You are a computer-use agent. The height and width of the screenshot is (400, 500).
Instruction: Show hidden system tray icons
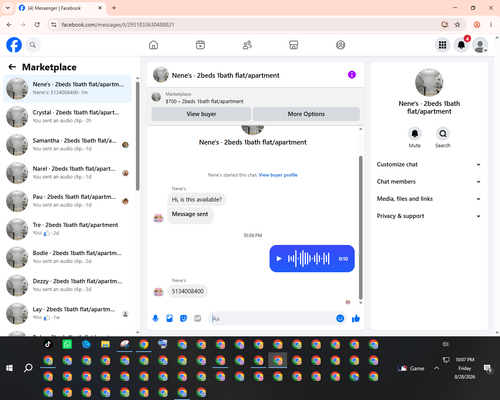(436, 368)
